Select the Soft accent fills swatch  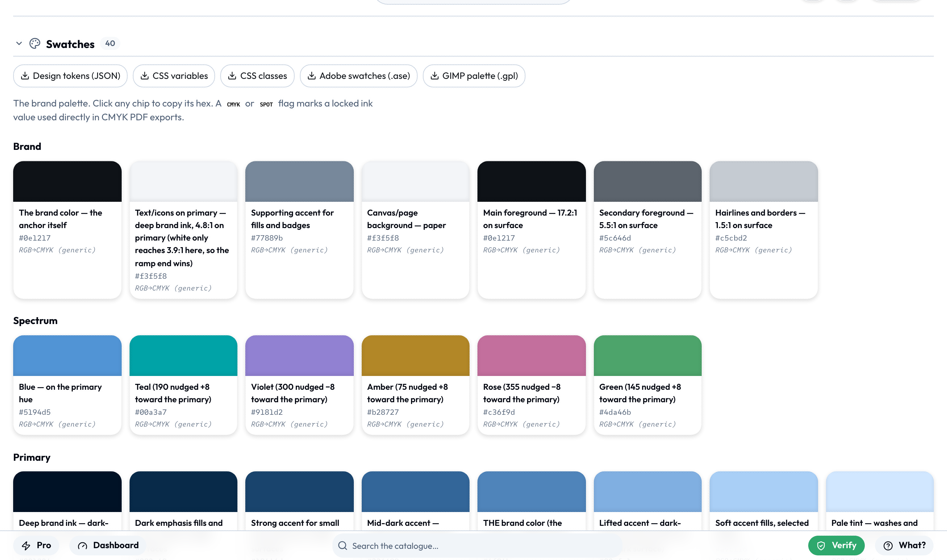coord(764,501)
